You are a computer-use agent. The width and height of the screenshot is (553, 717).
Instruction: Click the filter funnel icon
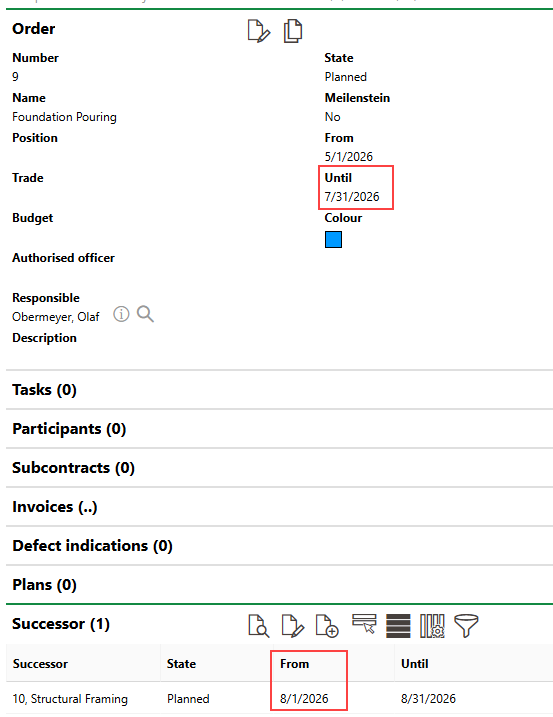(x=466, y=626)
